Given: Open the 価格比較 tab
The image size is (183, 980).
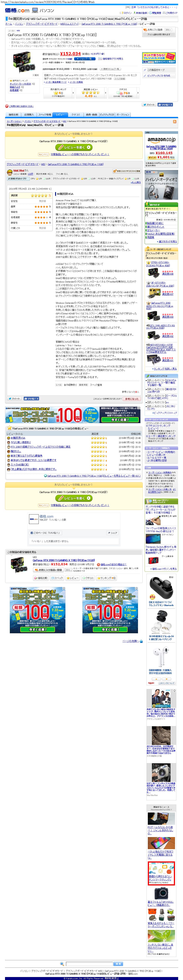Looking at the screenshot, I should pos(13,114).
